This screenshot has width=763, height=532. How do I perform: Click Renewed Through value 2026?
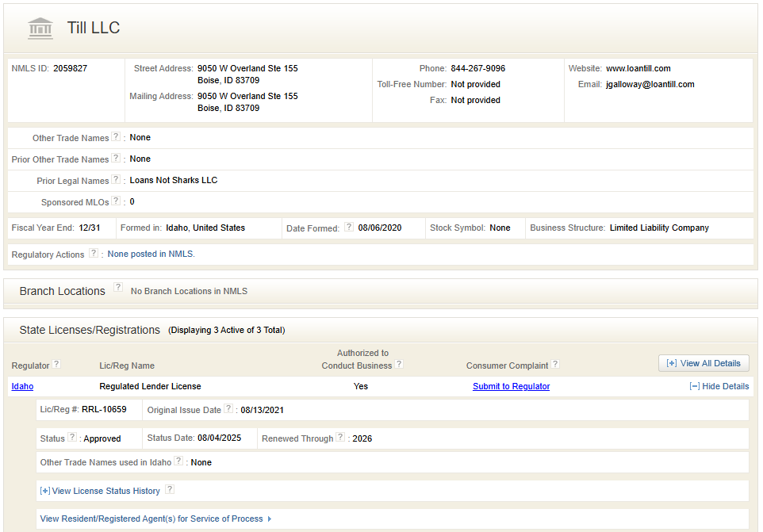pyautogui.click(x=362, y=438)
